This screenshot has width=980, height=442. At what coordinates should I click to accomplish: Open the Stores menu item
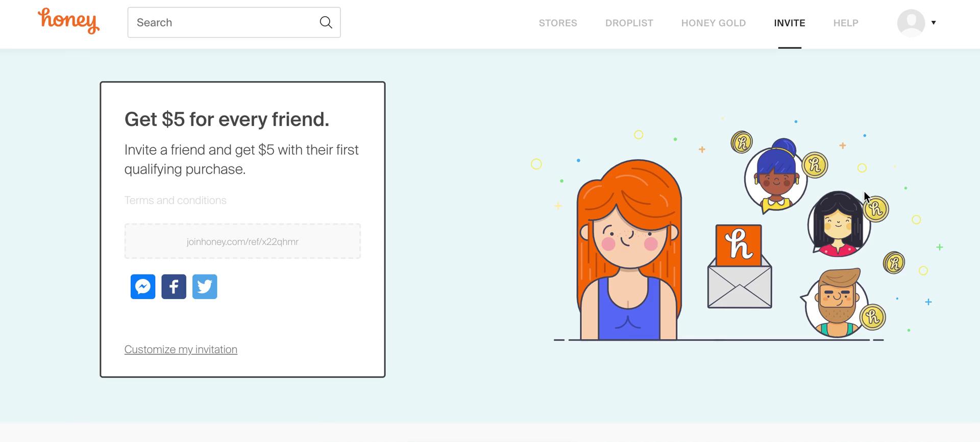558,23
